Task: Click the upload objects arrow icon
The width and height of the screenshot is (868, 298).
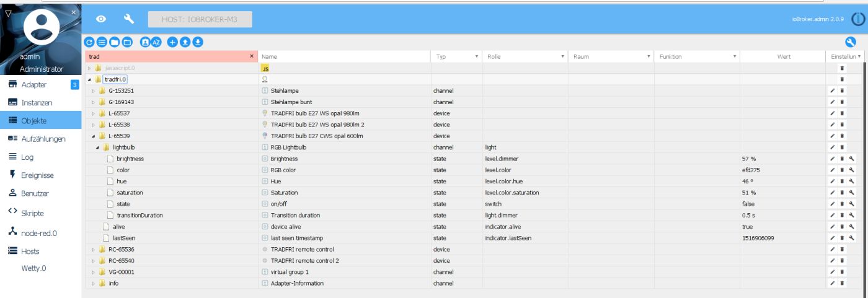Action: 185,42
